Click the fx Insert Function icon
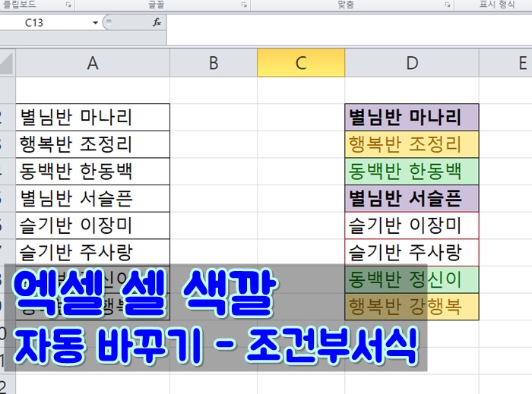Viewport: 532px width, 394px height. pos(157,22)
